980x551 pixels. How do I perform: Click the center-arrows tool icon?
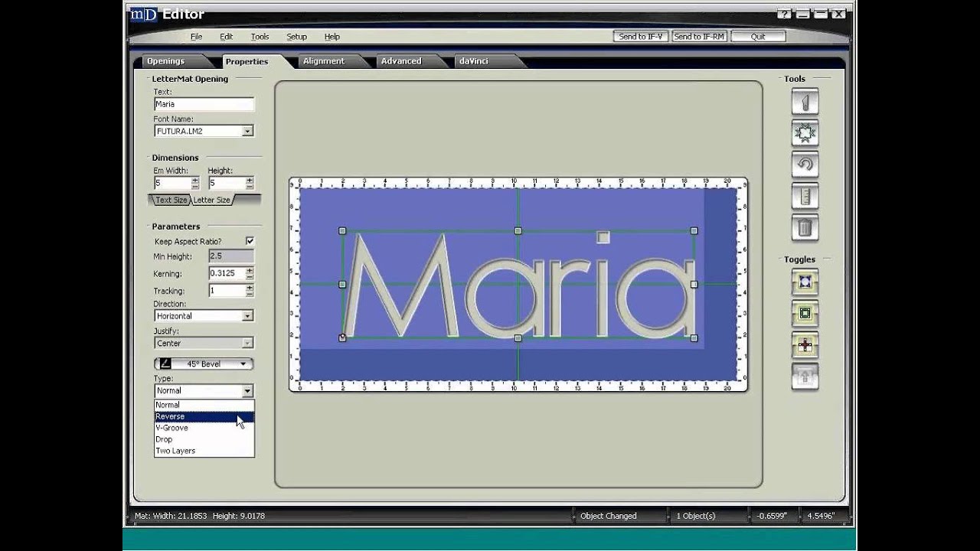[805, 133]
